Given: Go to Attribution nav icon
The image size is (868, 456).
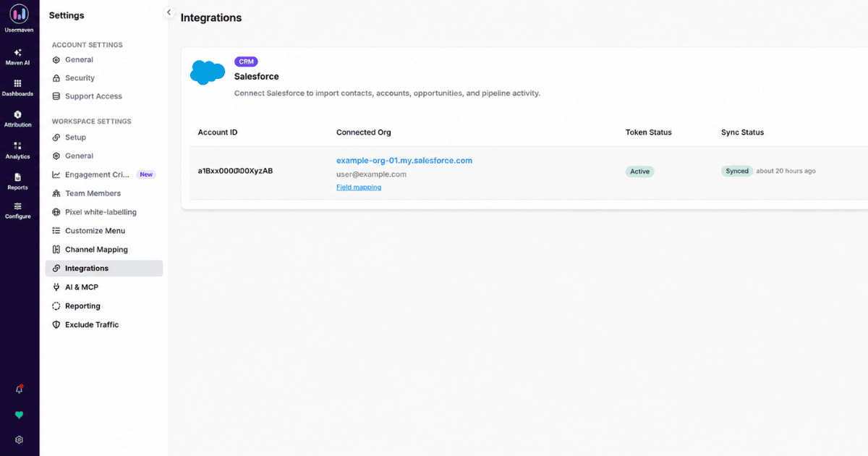Looking at the screenshot, I should click(18, 114).
